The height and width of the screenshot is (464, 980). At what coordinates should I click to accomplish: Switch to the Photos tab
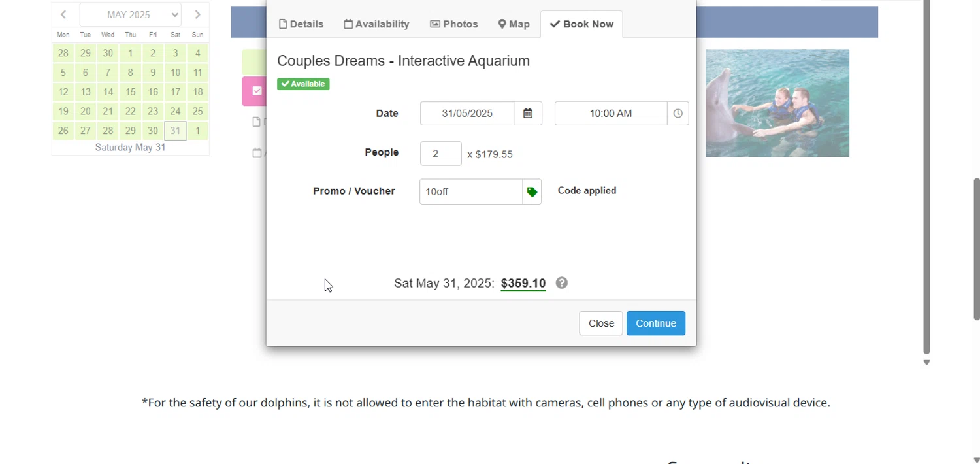point(453,24)
